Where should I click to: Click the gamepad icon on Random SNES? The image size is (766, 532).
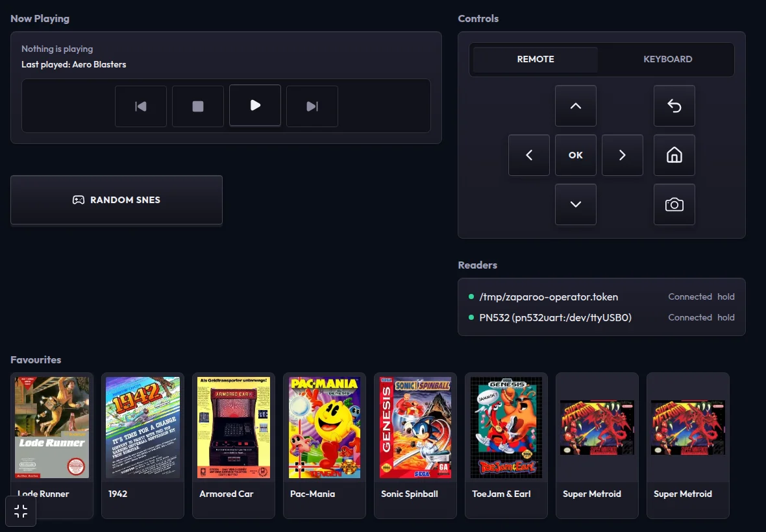coord(78,200)
